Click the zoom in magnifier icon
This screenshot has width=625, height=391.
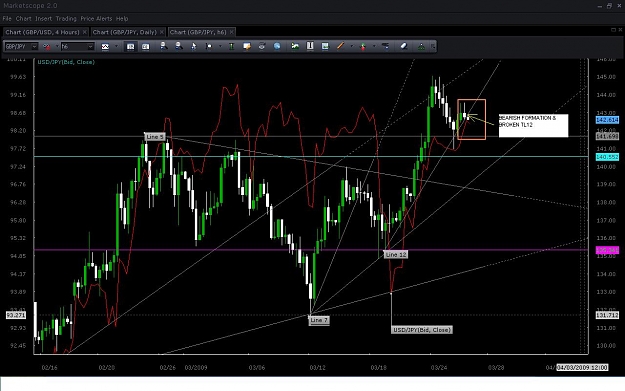163,46
